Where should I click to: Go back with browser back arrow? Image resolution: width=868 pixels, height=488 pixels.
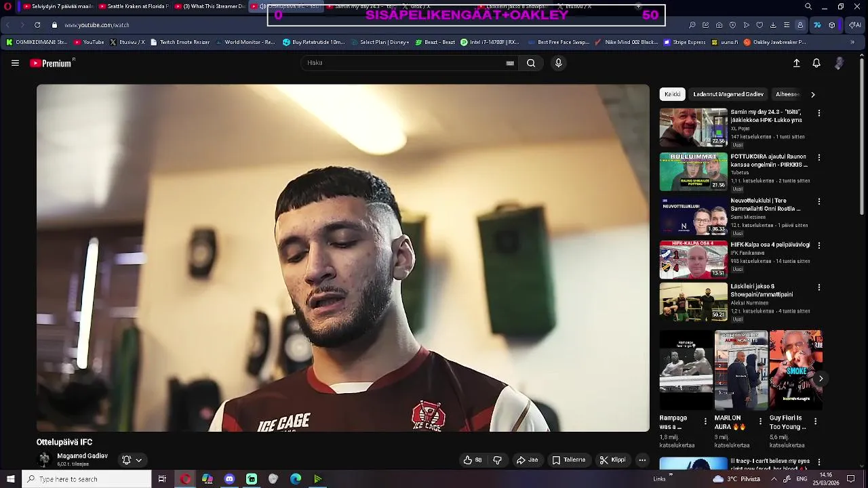8,25
